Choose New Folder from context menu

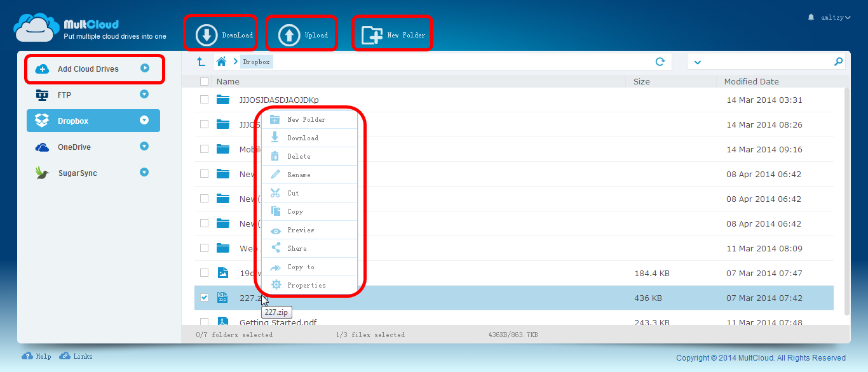click(309, 119)
